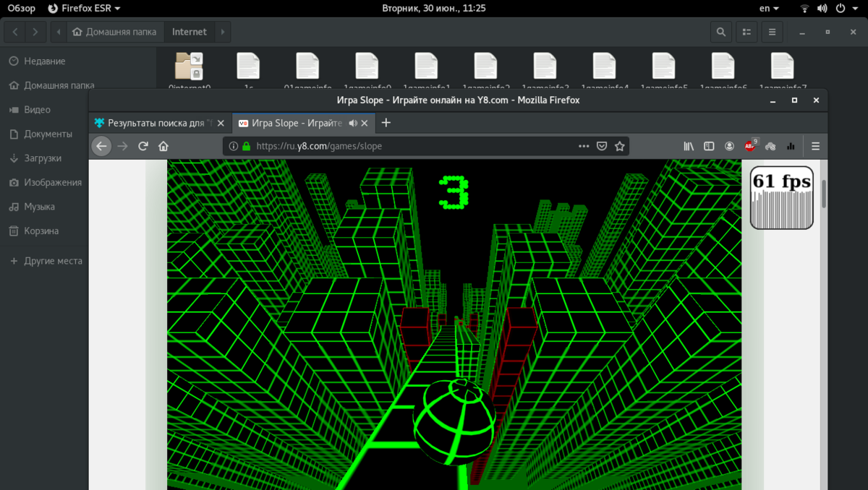The width and height of the screenshot is (868, 490).
Task: Select the 1c file icon
Action: (248, 66)
